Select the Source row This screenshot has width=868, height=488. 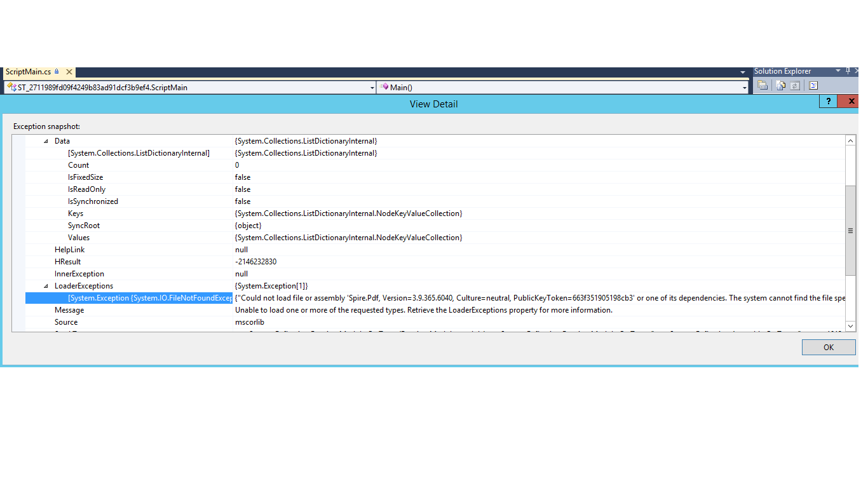coord(435,322)
